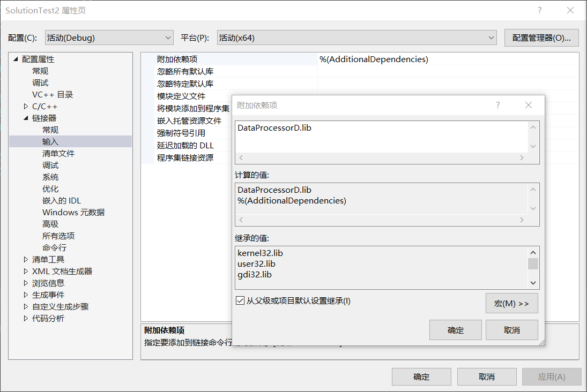
Task: Click 确定 in the 附加依赖项 dialog
Action: pyautogui.click(x=455, y=330)
